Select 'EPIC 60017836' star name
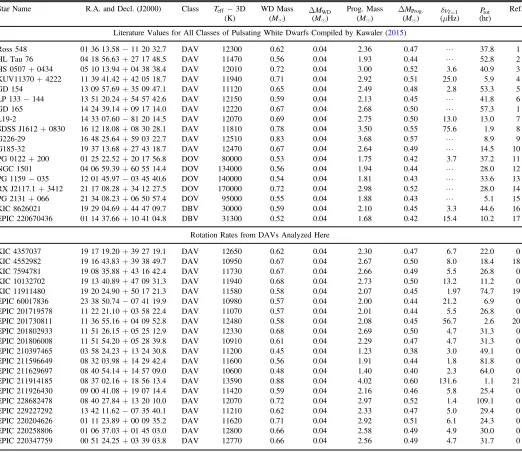The width and height of the screenshot is (522, 452). 24,301
